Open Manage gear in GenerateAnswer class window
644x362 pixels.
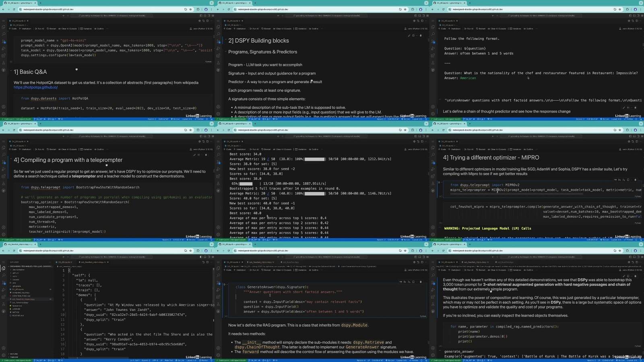(218, 355)
